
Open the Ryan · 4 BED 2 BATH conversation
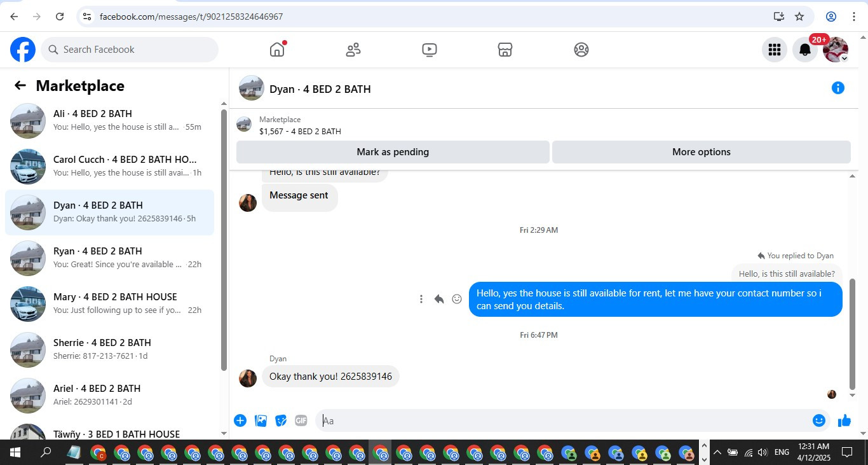point(109,258)
